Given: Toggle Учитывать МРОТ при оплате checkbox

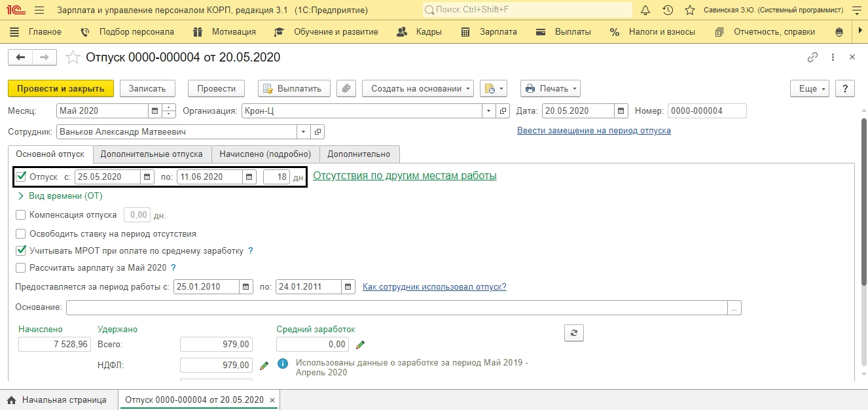Looking at the screenshot, I should [21, 250].
